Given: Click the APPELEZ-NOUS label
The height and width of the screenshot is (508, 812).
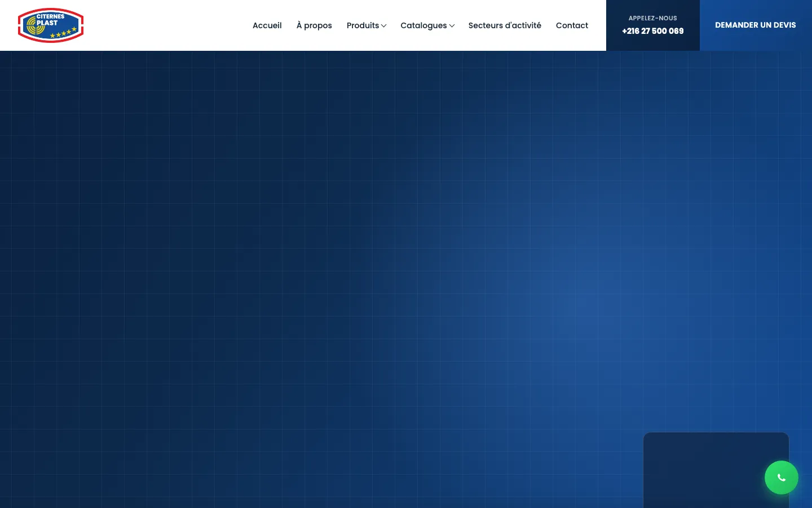Looking at the screenshot, I should pyautogui.click(x=653, y=18).
